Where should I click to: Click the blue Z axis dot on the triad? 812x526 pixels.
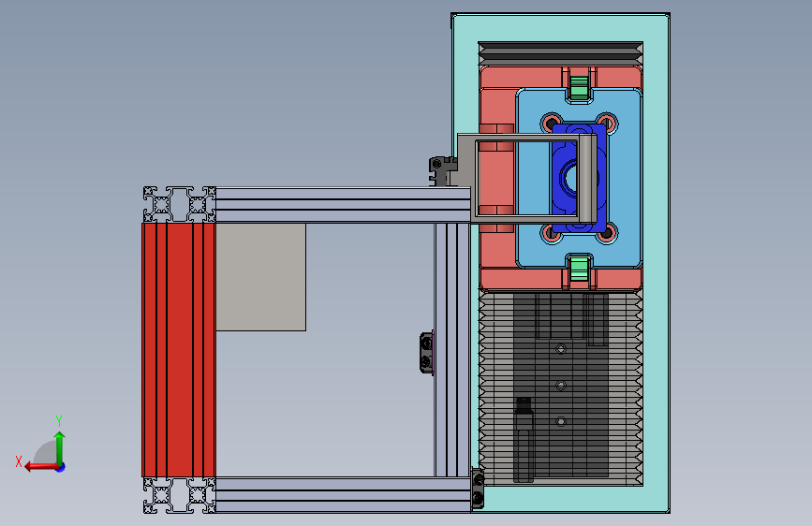[x=61, y=467]
